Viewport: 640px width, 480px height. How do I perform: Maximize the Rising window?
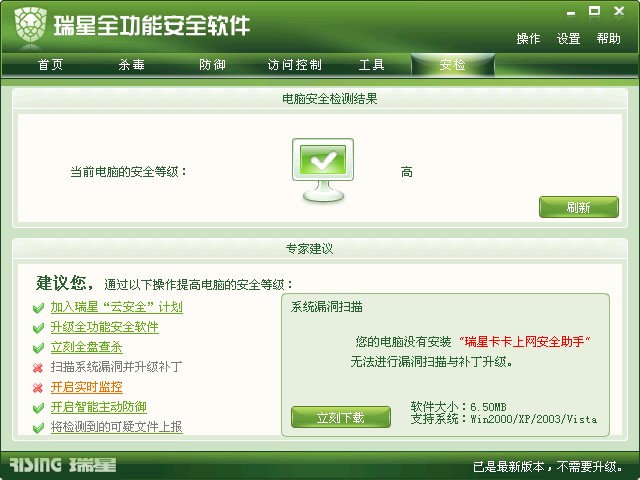click(x=594, y=11)
